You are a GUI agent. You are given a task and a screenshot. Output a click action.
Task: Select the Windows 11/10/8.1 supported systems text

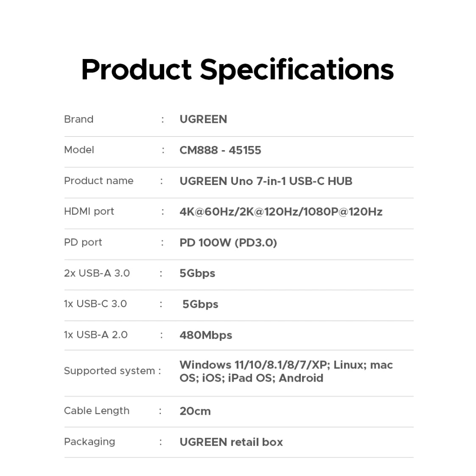pos(286,371)
